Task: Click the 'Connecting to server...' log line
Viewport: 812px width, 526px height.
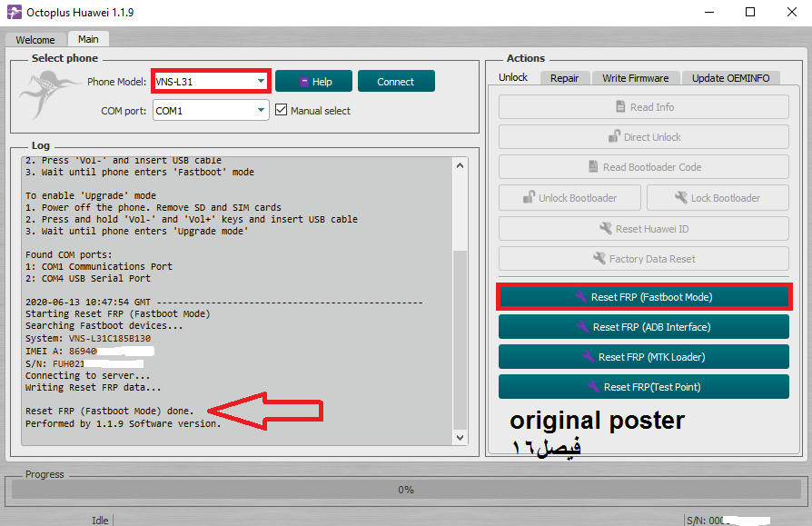Action: pyautogui.click(x=87, y=375)
